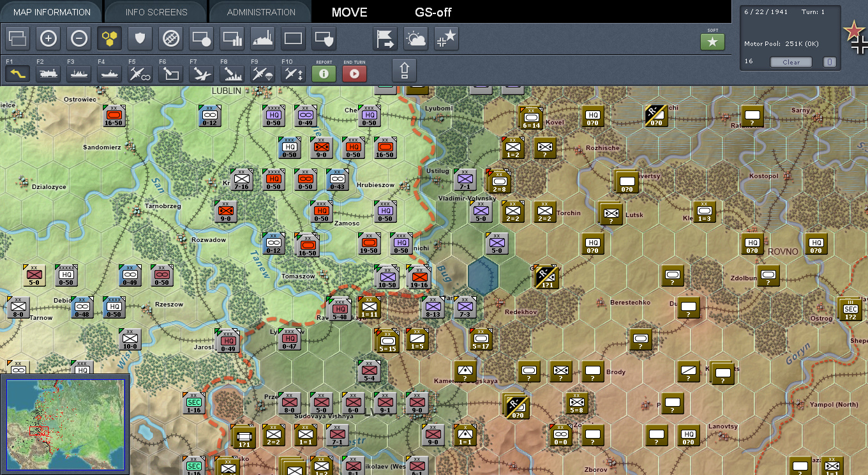Select the German 5-4 unit counter

point(369,371)
